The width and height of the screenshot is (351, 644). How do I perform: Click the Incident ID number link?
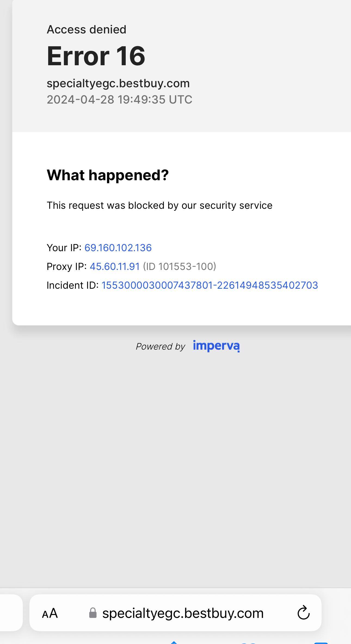[210, 285]
